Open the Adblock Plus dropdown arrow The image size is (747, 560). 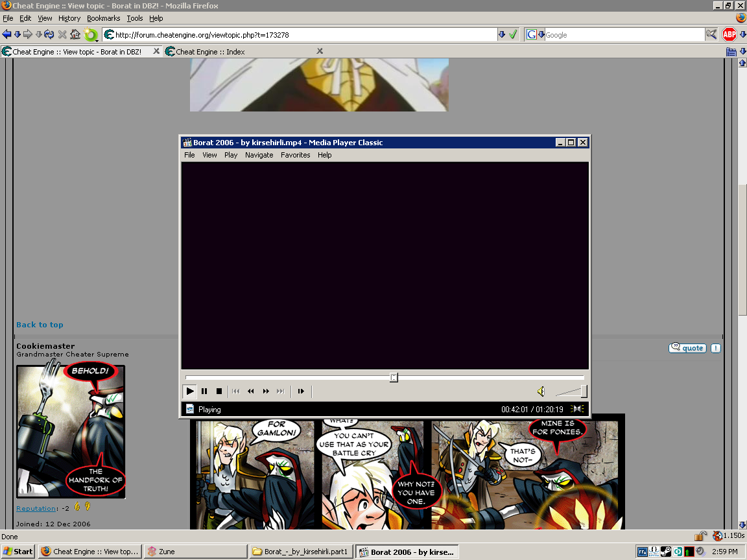742,34
